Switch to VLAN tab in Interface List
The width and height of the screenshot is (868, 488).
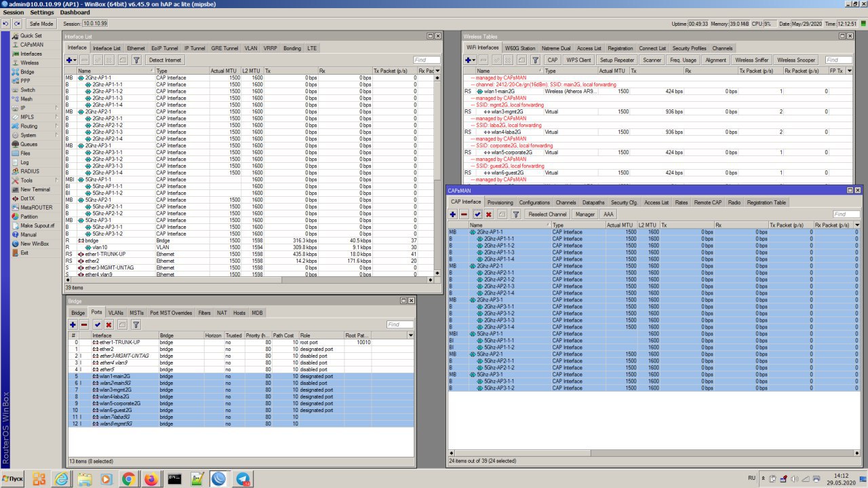(x=251, y=48)
